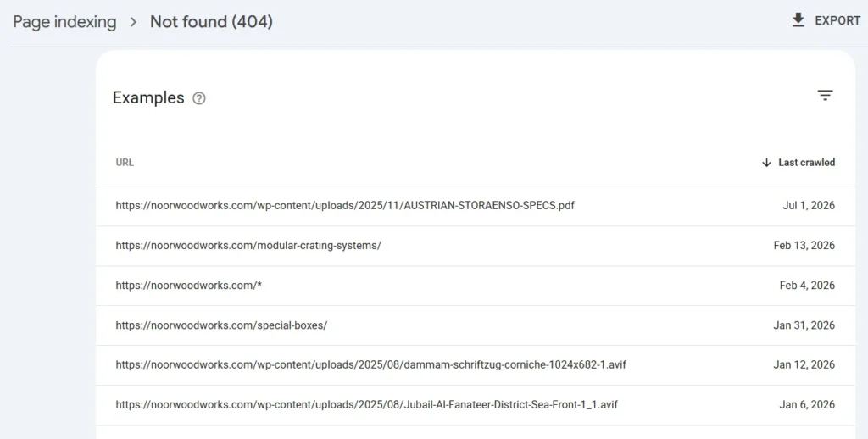This screenshot has width=868, height=439.
Task: Click the Feb 13, 2026 crawl date
Action: point(804,245)
